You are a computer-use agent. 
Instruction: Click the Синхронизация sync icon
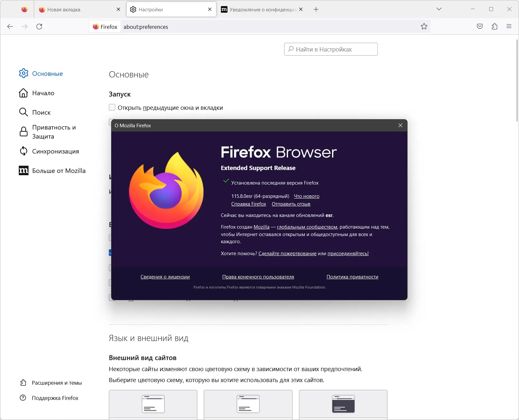[23, 151]
